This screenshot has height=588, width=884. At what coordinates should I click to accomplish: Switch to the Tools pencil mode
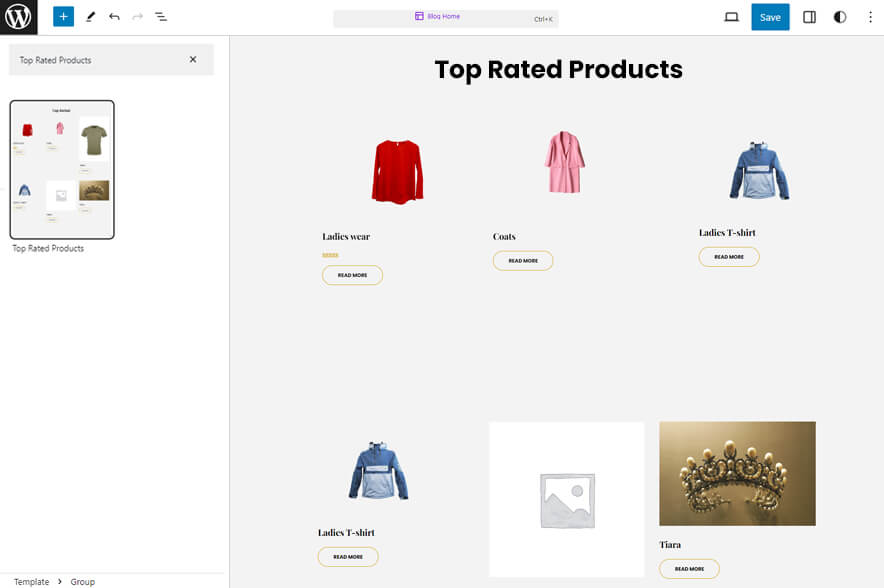[90, 16]
